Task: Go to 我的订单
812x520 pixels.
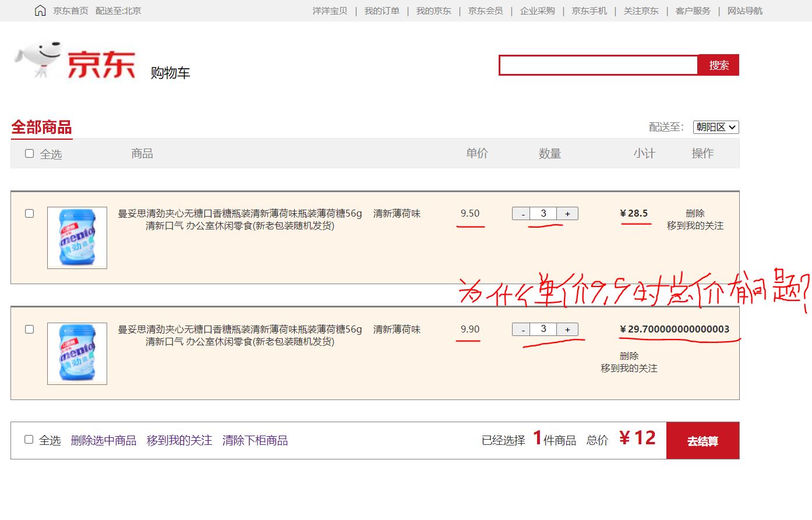Action: click(x=382, y=10)
